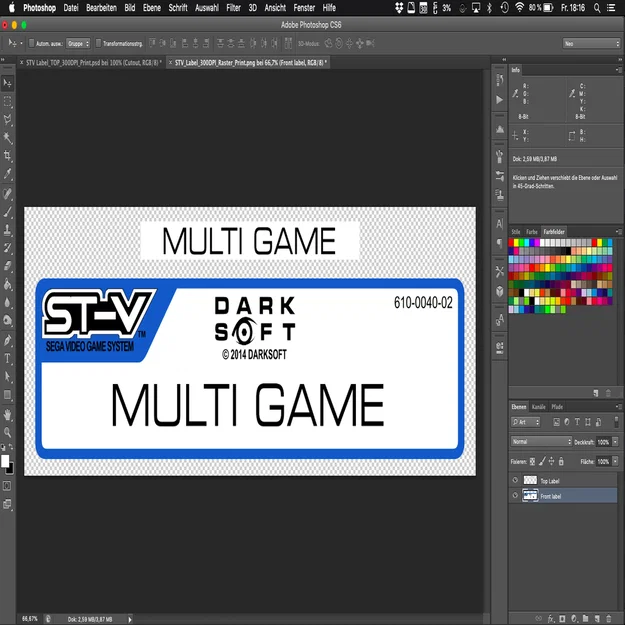
Task: Select the Zoom tool
Action: (x=8, y=432)
